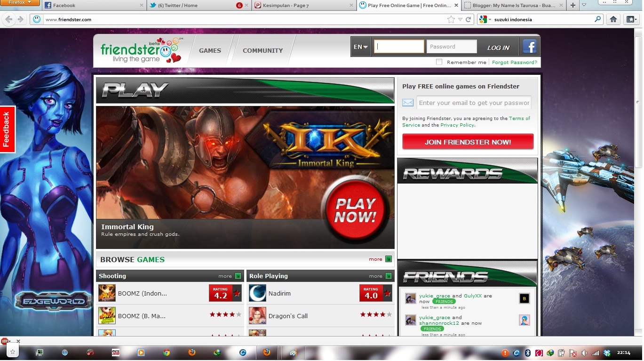Image resolution: width=644 pixels, height=361 pixels.
Task: Click the Nadirim 4.0 rating star badge
Action: coord(375,293)
